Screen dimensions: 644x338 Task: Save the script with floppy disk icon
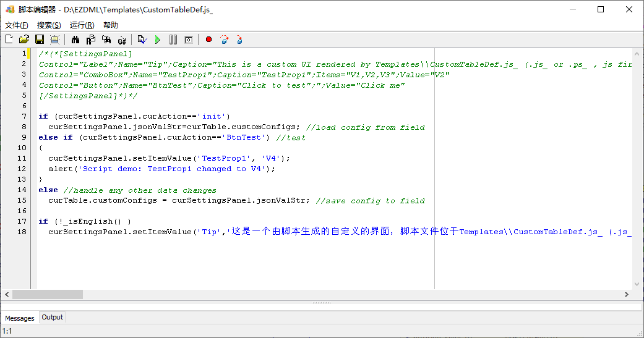coord(40,40)
